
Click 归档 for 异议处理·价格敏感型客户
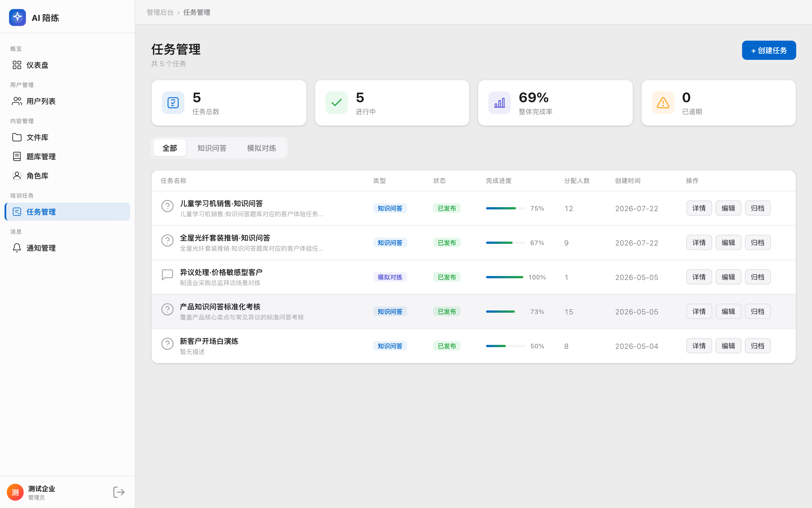tap(758, 277)
